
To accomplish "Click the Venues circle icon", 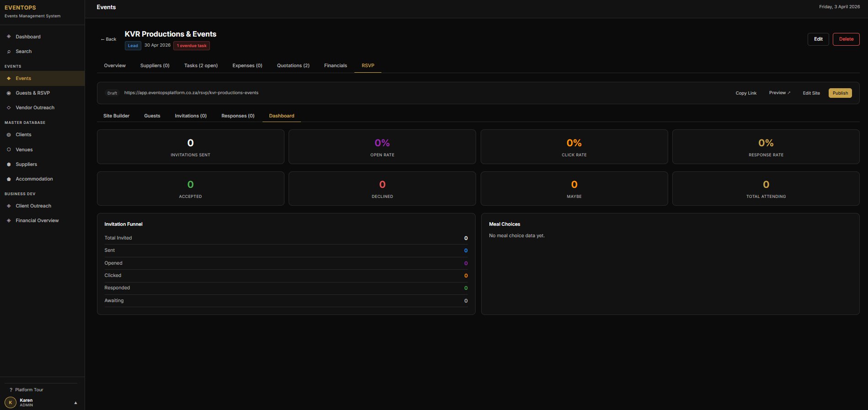I will coord(9,149).
